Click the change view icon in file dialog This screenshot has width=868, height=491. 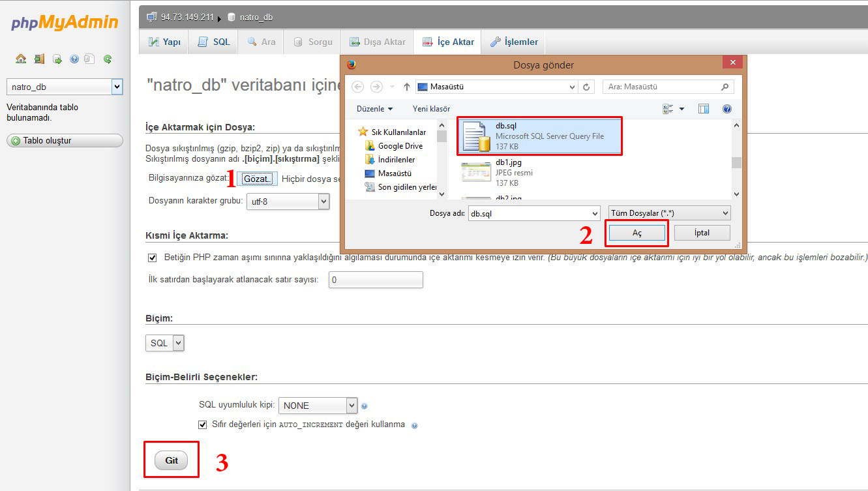coord(668,109)
